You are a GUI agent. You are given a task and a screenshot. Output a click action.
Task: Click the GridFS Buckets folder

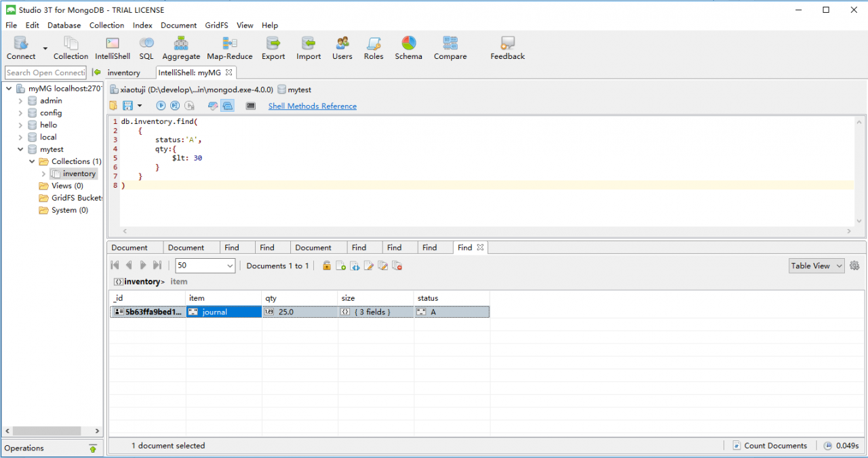click(77, 199)
